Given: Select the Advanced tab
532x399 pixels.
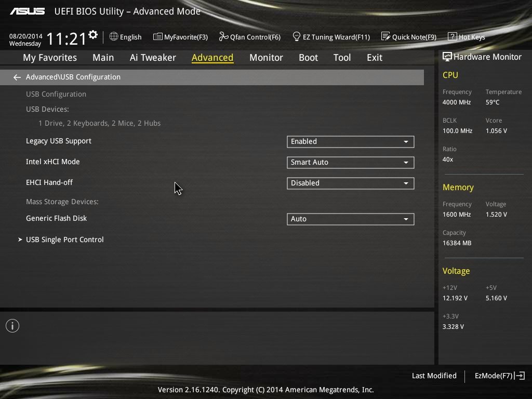Looking at the screenshot, I should coord(212,58).
